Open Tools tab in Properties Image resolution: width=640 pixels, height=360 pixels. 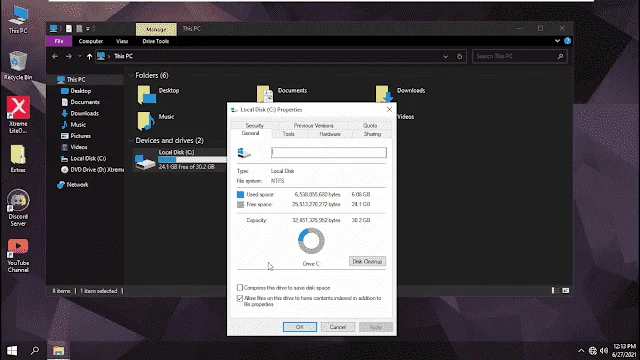(289, 134)
